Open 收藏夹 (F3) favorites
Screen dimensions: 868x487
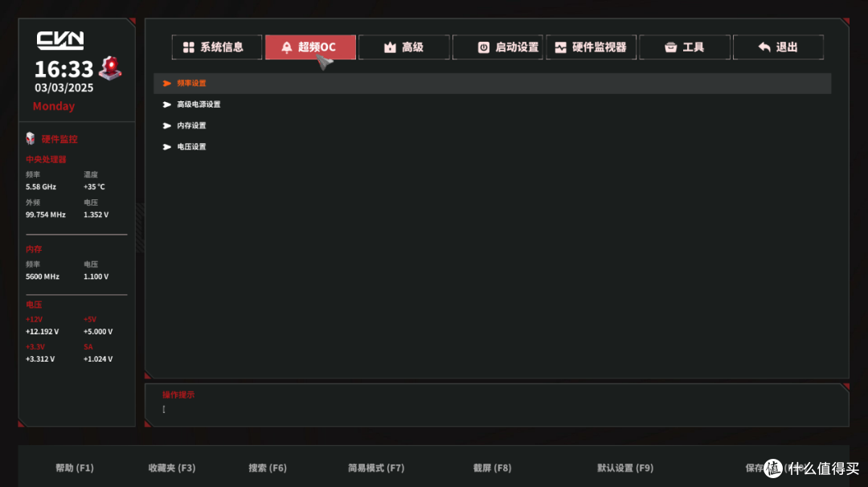[172, 468]
